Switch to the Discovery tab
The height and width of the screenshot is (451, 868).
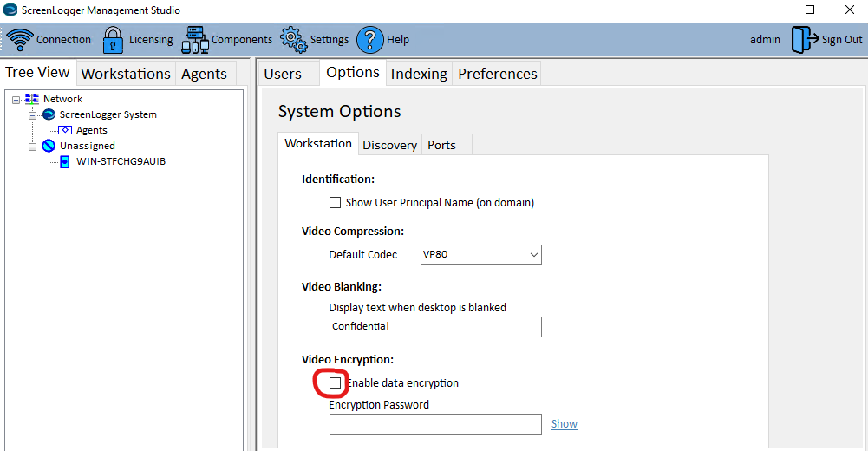tap(389, 145)
